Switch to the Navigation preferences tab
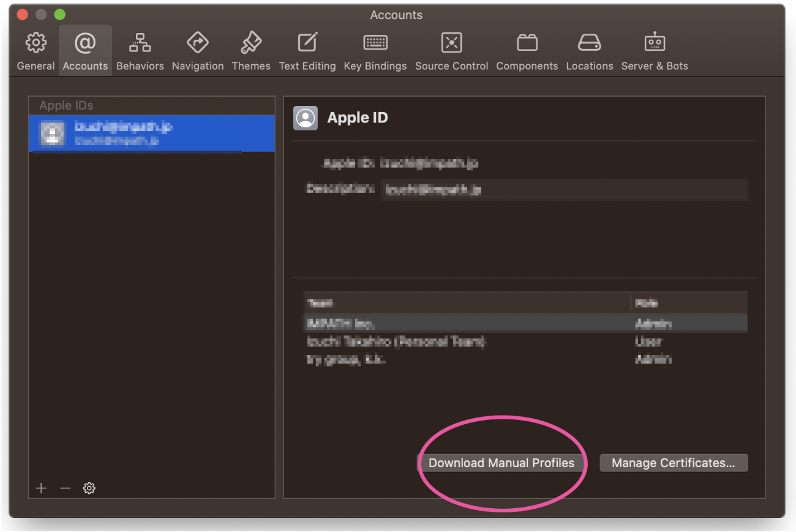Screen dimensions: 796x532 pos(198,51)
